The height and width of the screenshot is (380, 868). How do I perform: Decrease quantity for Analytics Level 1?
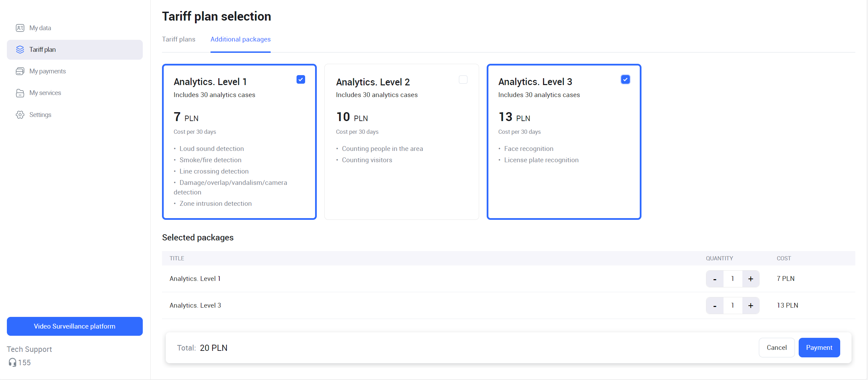tap(715, 279)
